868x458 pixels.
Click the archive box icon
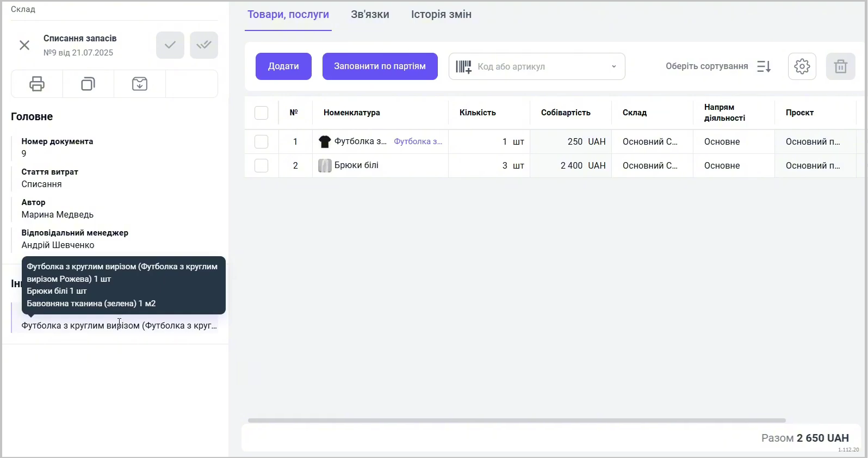[x=140, y=84]
